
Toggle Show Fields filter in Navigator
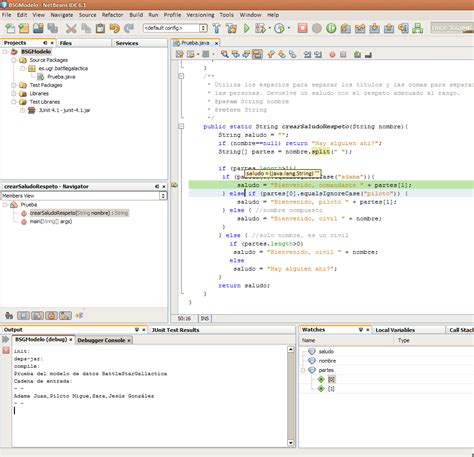pos(23,315)
